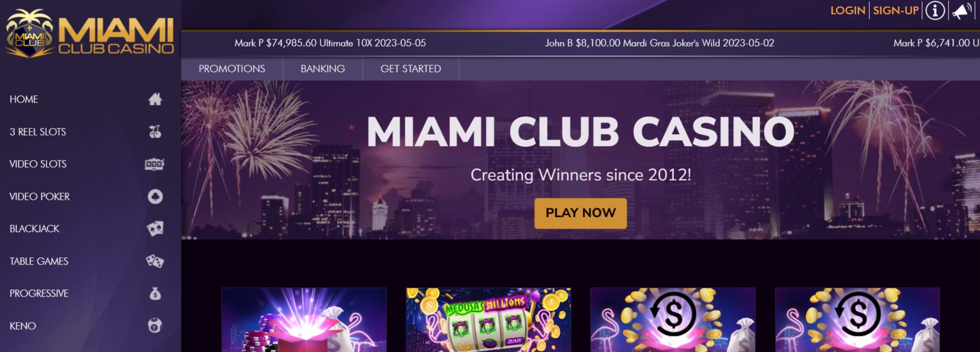980x352 pixels.
Task: Select the Get Started tab
Action: pos(411,69)
